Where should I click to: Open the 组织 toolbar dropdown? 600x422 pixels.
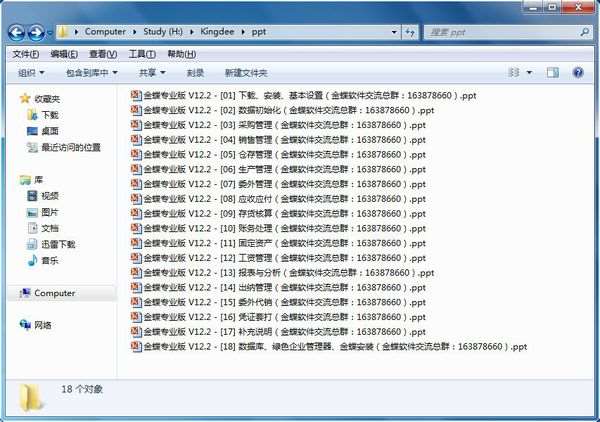tap(31, 73)
